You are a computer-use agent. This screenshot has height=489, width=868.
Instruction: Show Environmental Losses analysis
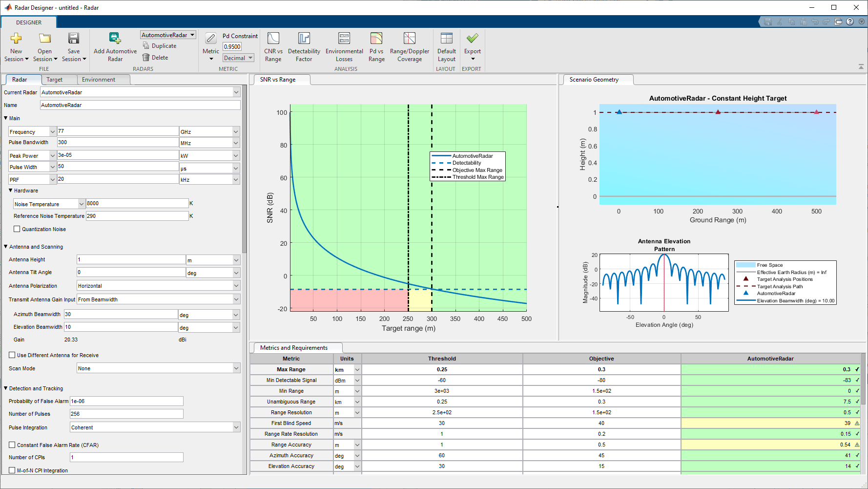[x=344, y=46]
